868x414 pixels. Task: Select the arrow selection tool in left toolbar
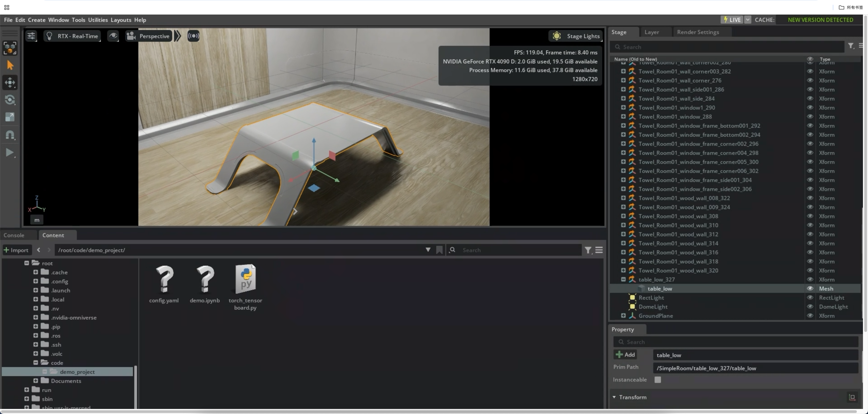10,65
